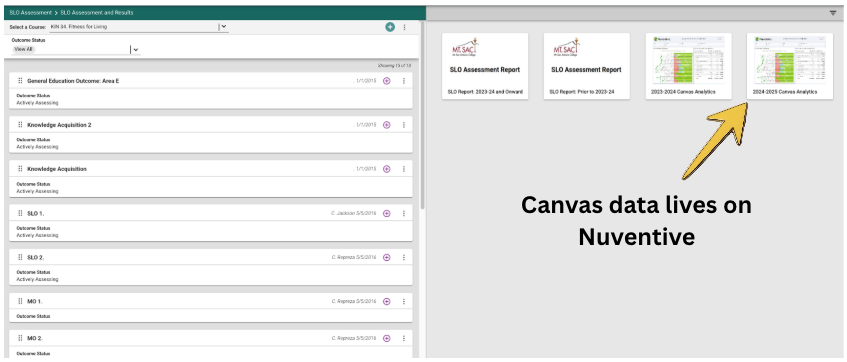The width and height of the screenshot is (847, 362).
Task: Open 2024-2025 Canvas Analytics card
Action: (x=790, y=66)
